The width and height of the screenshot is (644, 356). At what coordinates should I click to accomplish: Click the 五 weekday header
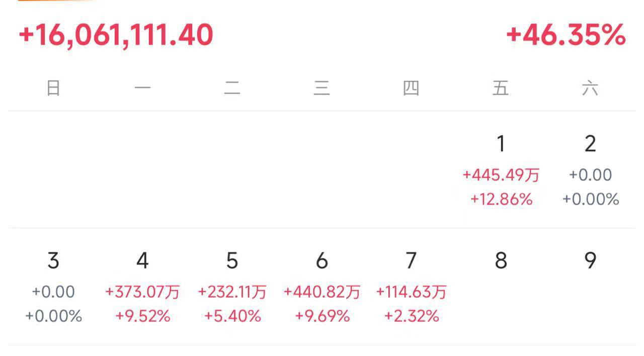(x=501, y=88)
